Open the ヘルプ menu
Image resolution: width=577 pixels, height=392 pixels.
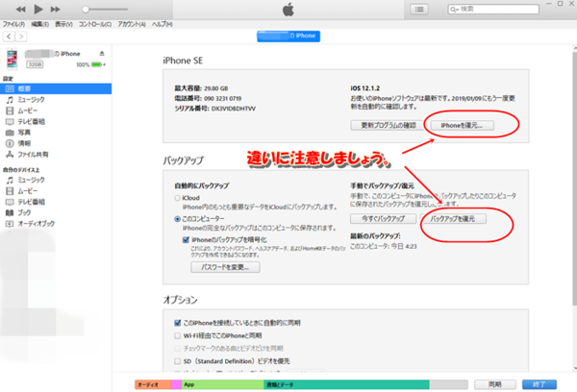(x=162, y=24)
